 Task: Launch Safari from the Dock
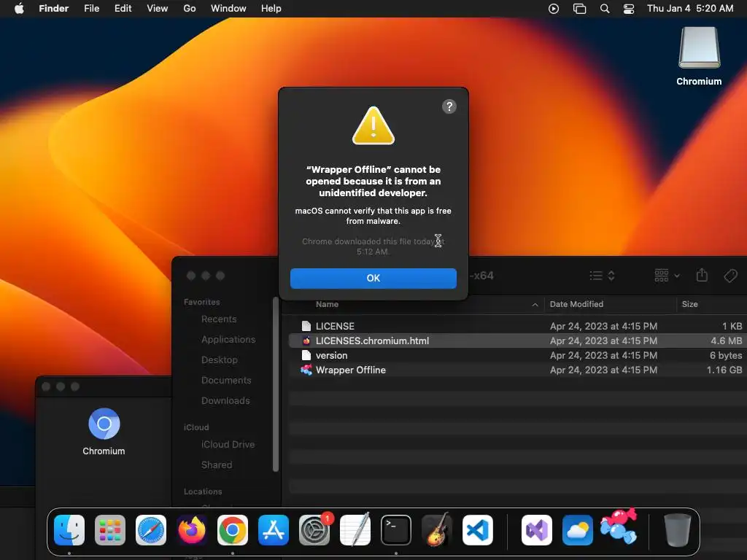[x=150, y=530]
